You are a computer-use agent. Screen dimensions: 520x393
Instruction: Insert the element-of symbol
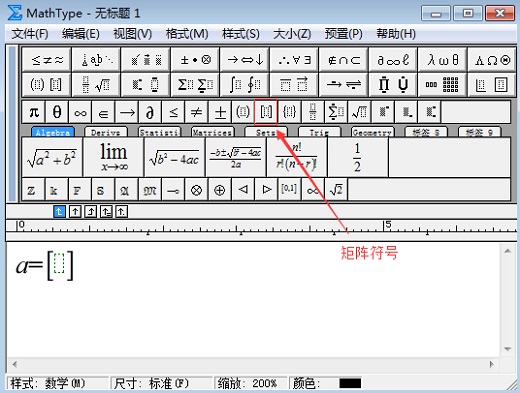103,112
